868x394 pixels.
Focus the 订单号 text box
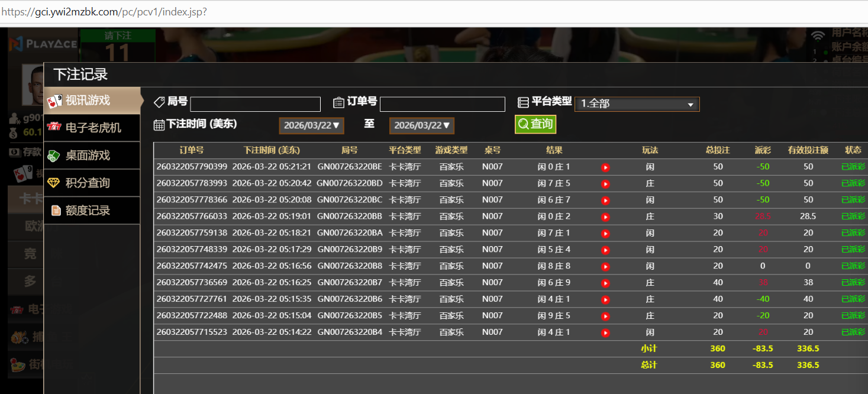(x=442, y=105)
